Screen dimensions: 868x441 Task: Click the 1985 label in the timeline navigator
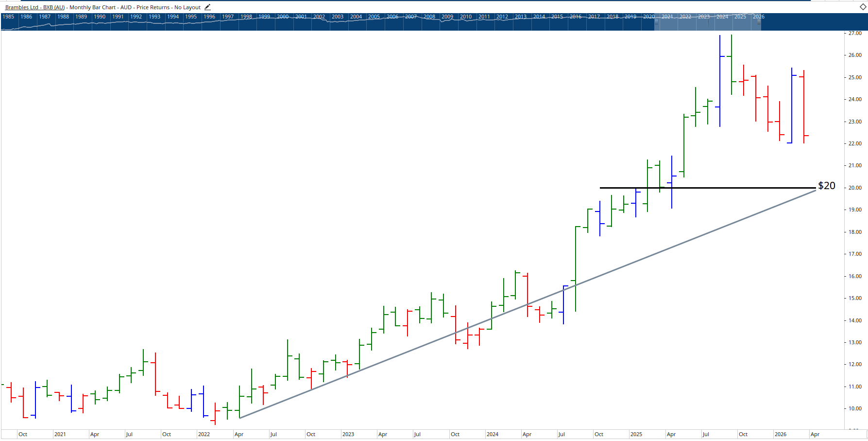tap(8, 16)
